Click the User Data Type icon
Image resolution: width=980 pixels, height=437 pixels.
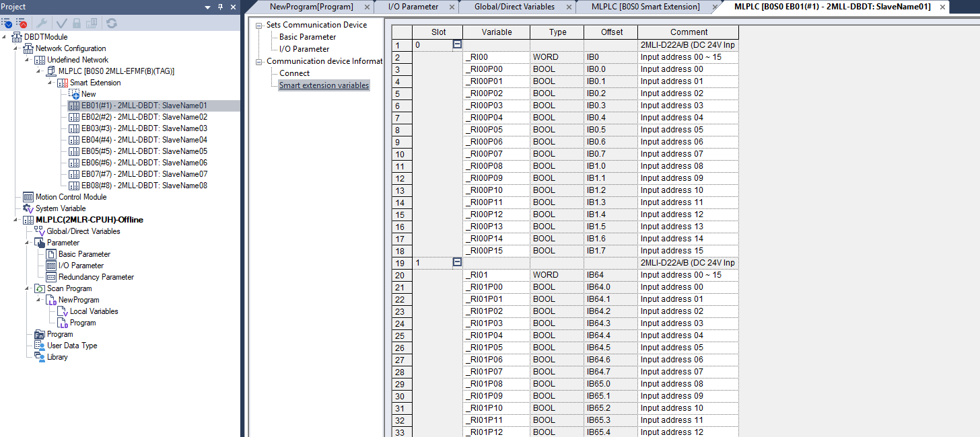tap(40, 346)
